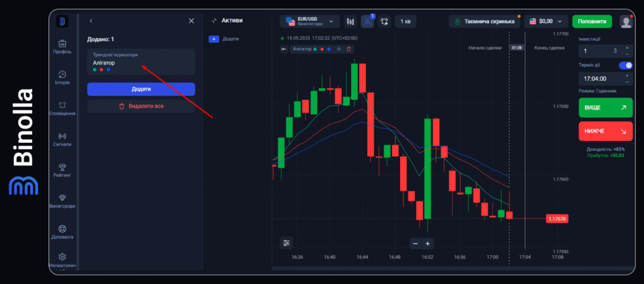The image size is (644, 284).
Task: Click the Алігатор label in the chart legend
Action: (301, 49)
